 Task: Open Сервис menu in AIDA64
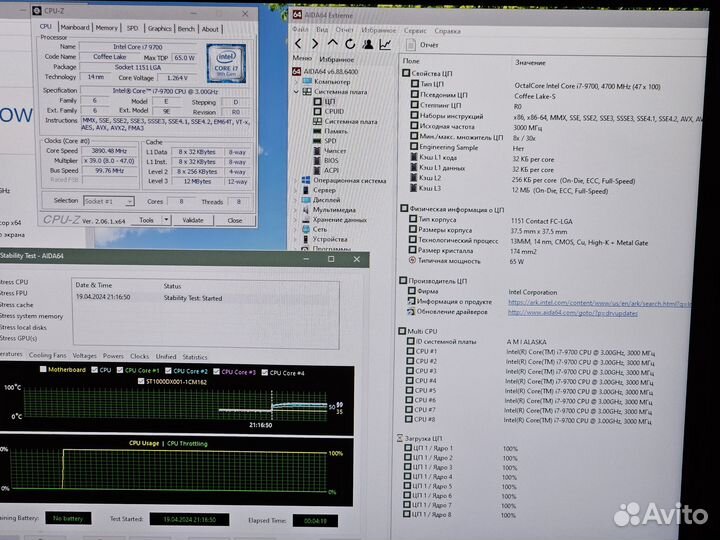click(415, 31)
